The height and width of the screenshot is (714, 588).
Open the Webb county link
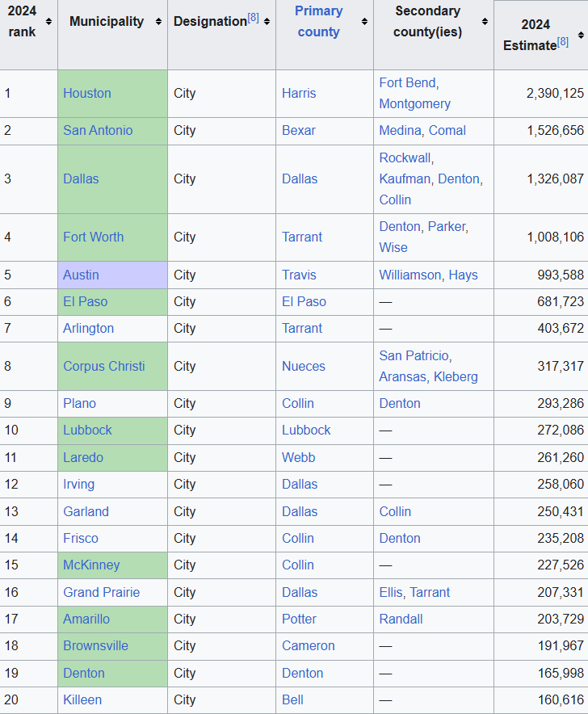pos(298,458)
